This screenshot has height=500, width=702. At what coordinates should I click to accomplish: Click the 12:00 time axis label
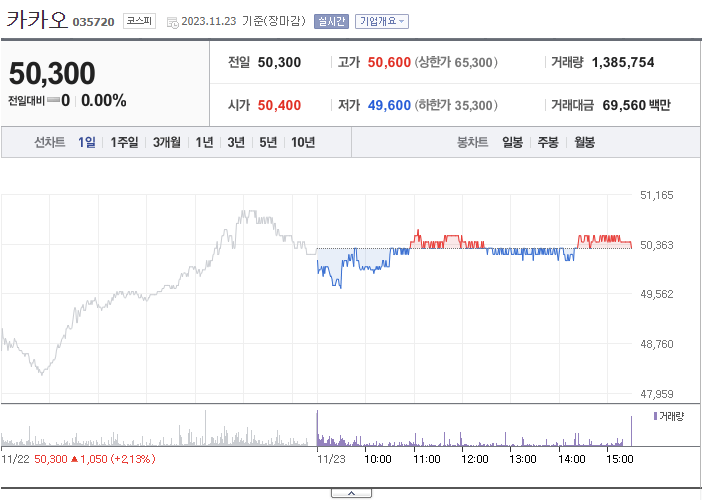(x=475, y=459)
